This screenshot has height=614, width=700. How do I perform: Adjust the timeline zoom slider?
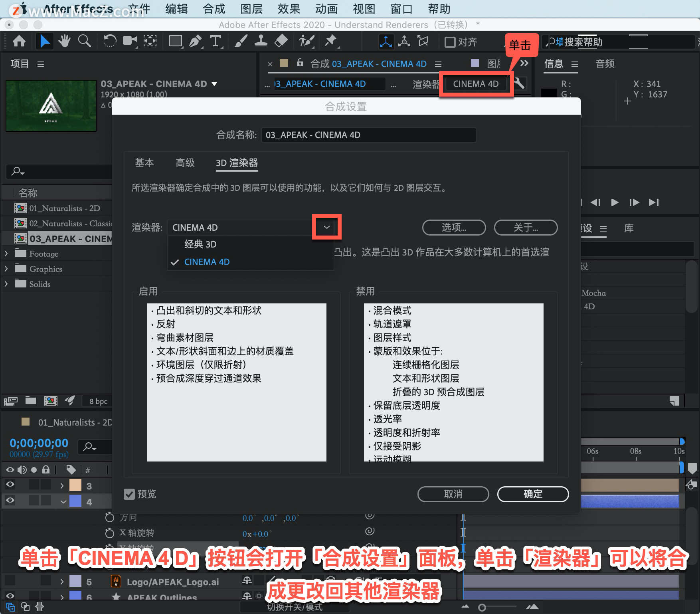point(482,607)
